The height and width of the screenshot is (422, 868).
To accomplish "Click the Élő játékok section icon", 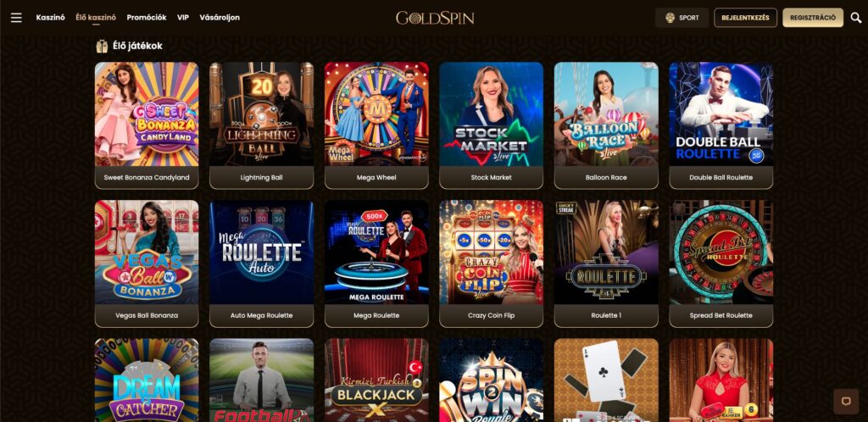I will 102,46.
